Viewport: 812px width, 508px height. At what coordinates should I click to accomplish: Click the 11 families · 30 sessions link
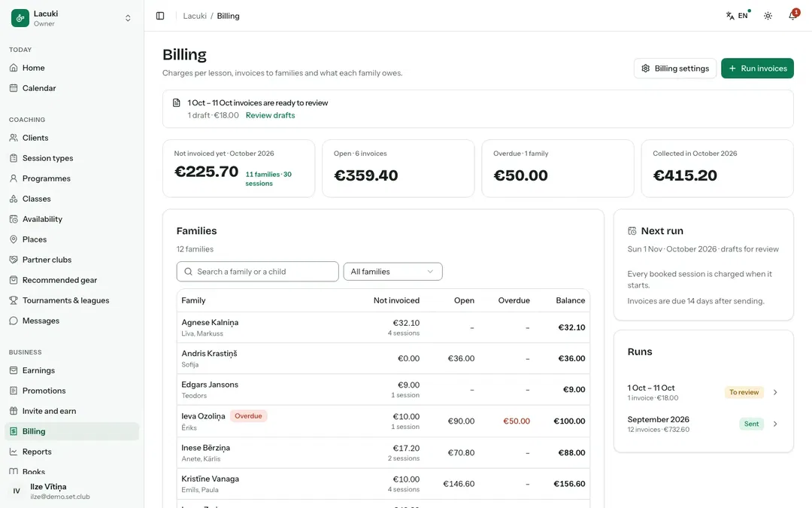point(268,179)
